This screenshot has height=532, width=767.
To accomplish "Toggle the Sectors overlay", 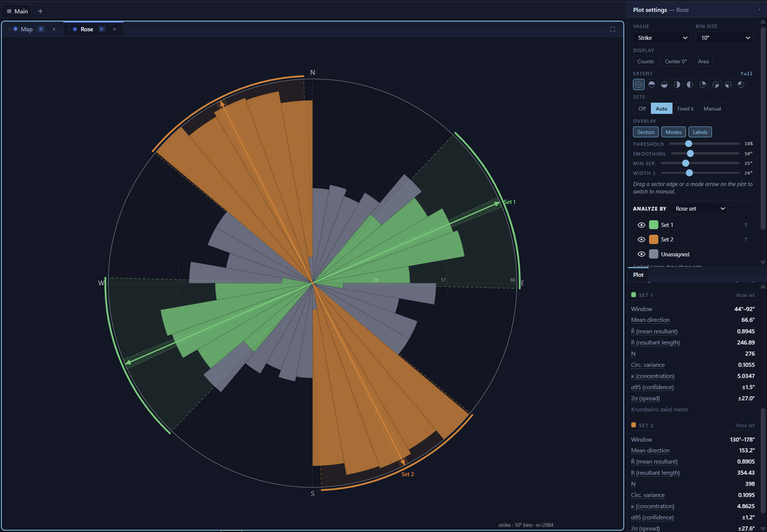I will 646,132.
